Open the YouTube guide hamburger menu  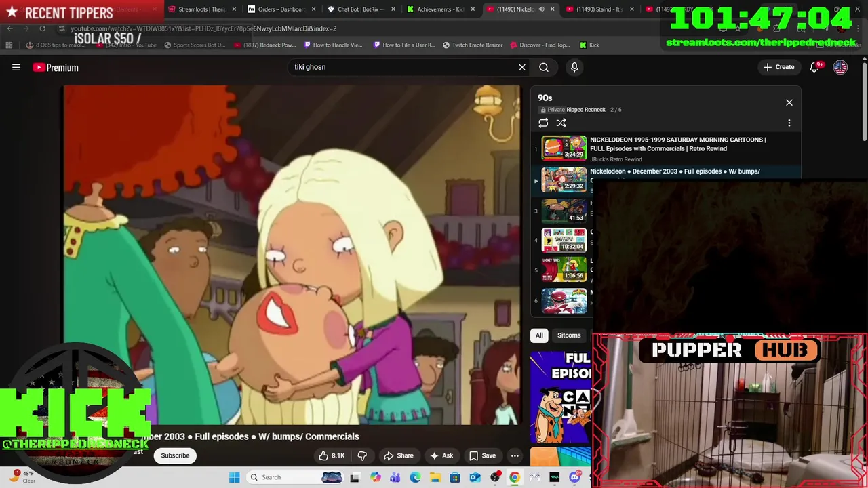click(x=16, y=67)
